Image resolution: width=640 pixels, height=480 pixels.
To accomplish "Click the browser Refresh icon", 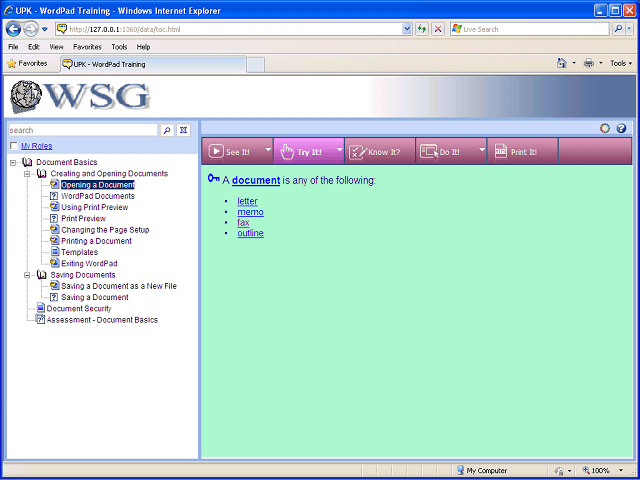I will [422, 29].
